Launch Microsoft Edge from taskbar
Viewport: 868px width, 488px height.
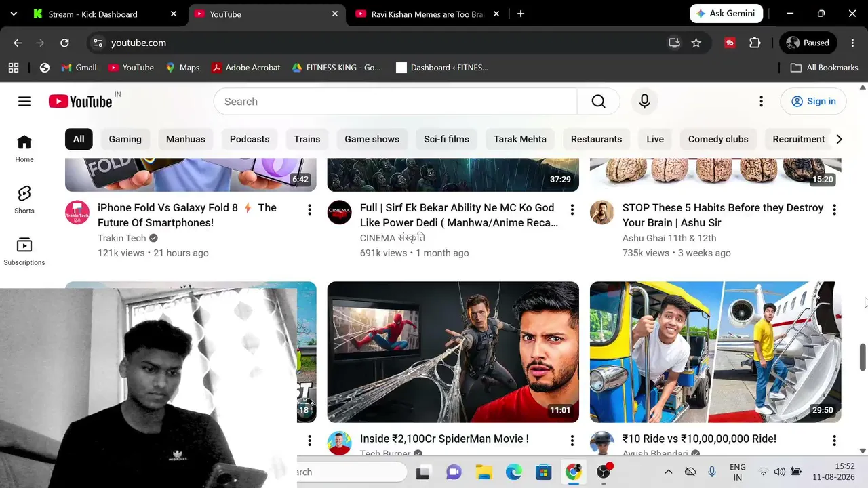[513, 472]
